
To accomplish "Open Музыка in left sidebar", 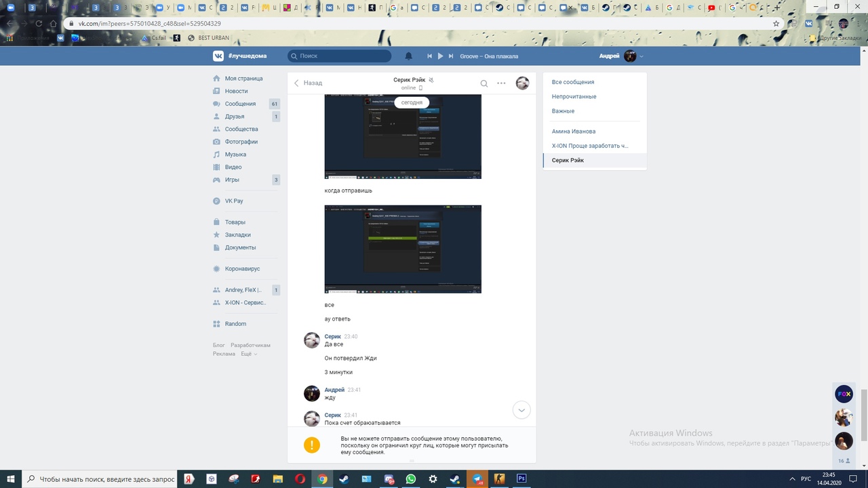I will [x=235, y=155].
